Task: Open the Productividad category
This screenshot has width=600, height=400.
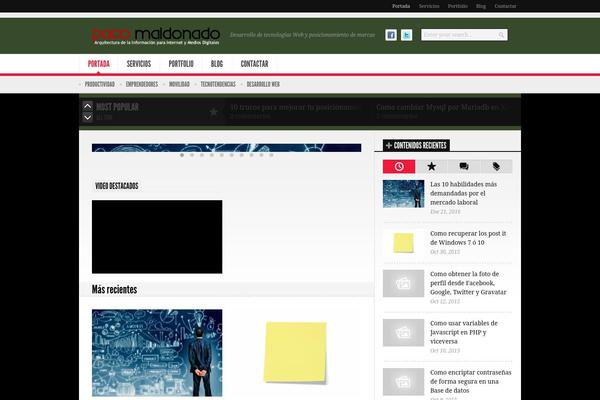Action: click(100, 84)
